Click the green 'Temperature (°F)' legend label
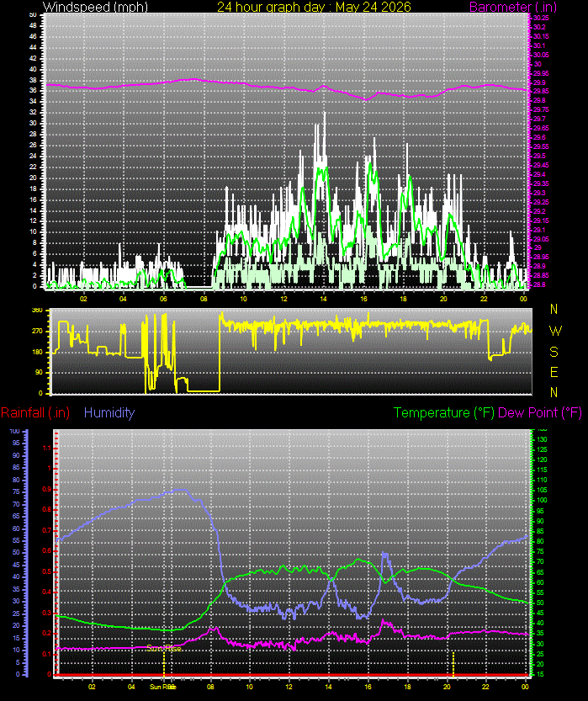The width and height of the screenshot is (588, 701). (444, 412)
